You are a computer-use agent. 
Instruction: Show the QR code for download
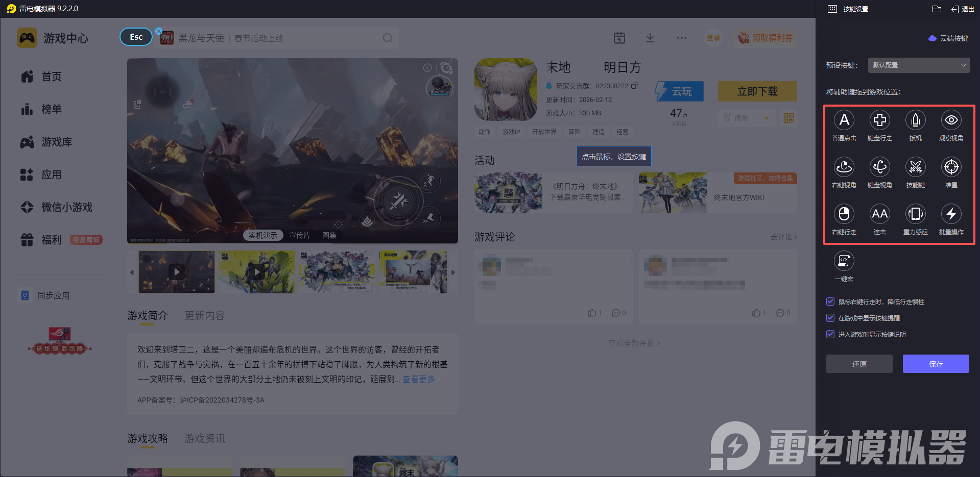(x=788, y=118)
